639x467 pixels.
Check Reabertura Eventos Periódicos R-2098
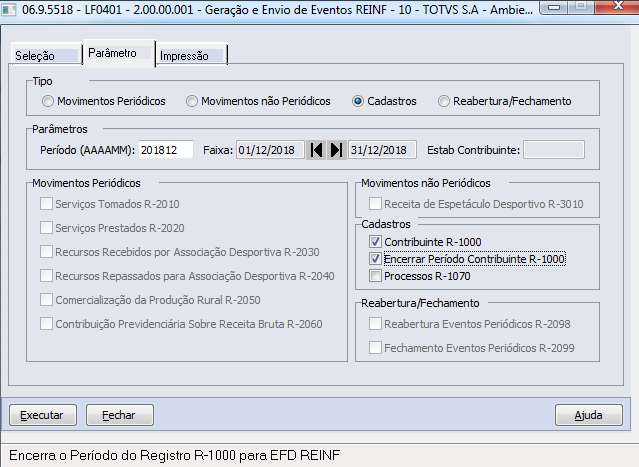375,324
